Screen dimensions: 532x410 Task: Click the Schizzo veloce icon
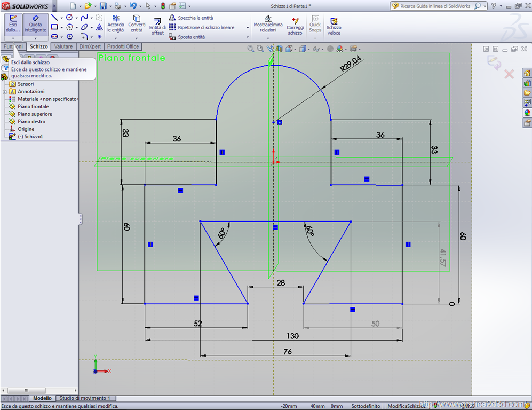[334, 26]
